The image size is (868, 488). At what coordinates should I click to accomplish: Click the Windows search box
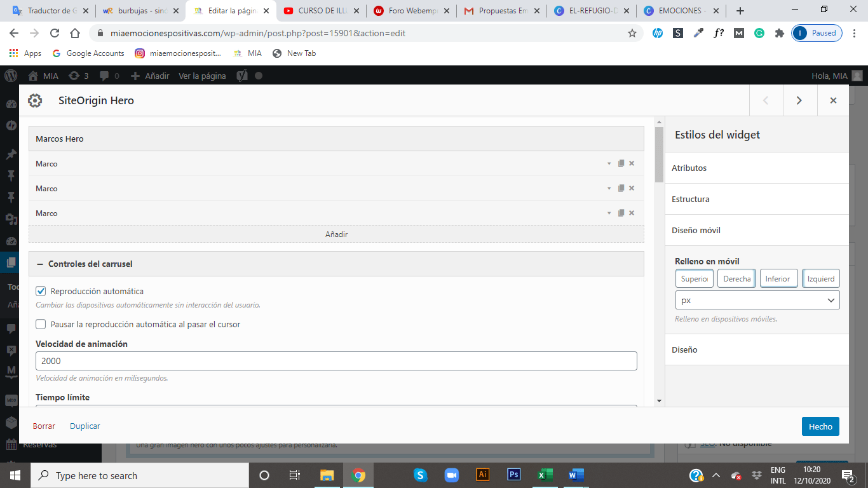coord(139,475)
